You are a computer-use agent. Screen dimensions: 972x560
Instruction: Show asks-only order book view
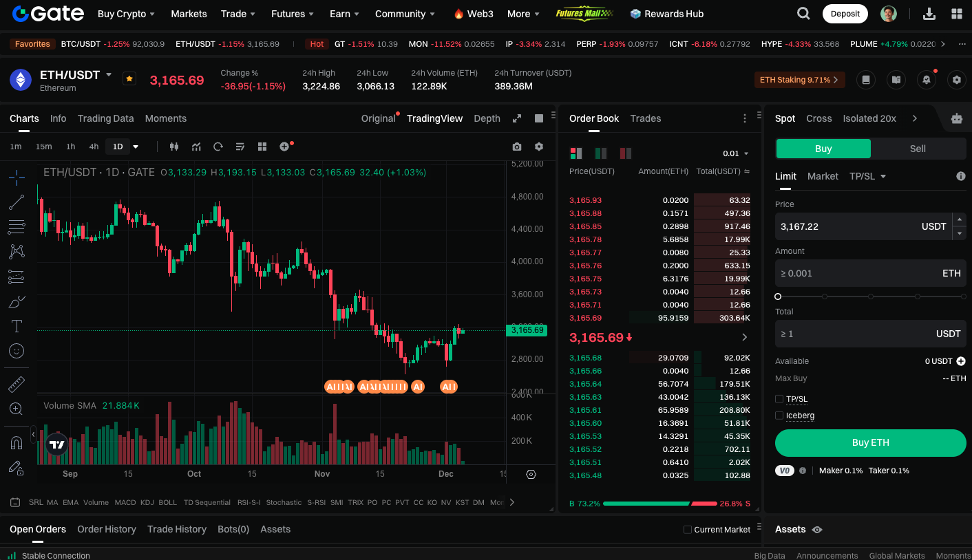pos(626,153)
